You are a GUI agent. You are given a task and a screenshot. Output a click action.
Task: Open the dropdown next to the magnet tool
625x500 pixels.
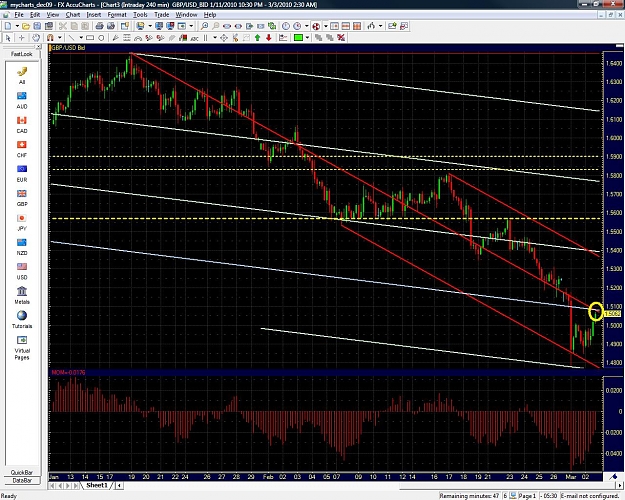tap(60, 38)
